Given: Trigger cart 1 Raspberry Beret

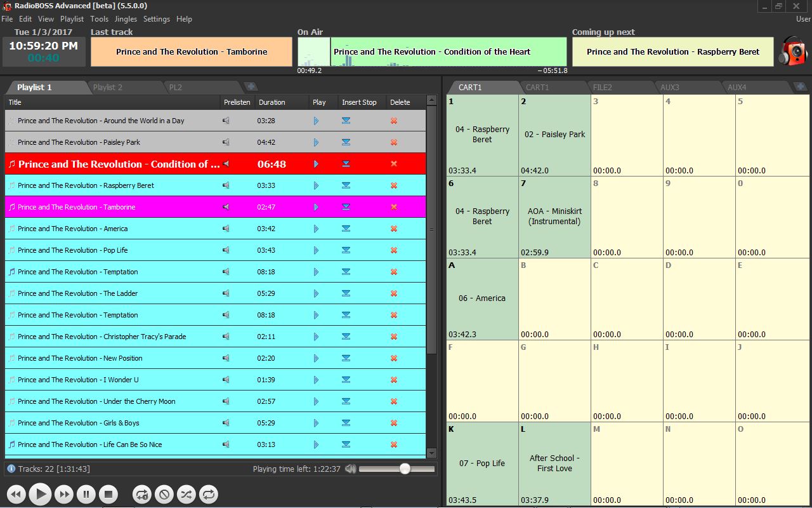Looking at the screenshot, I should pyautogui.click(x=482, y=135).
